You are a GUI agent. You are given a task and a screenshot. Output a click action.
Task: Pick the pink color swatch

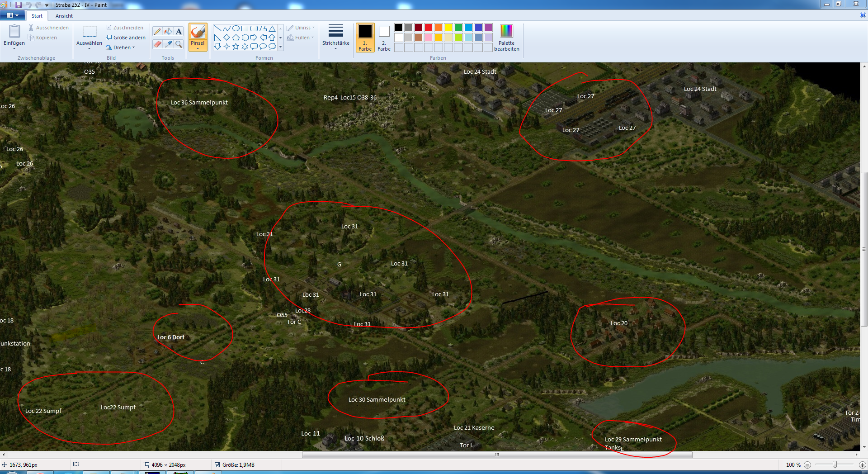point(429,38)
